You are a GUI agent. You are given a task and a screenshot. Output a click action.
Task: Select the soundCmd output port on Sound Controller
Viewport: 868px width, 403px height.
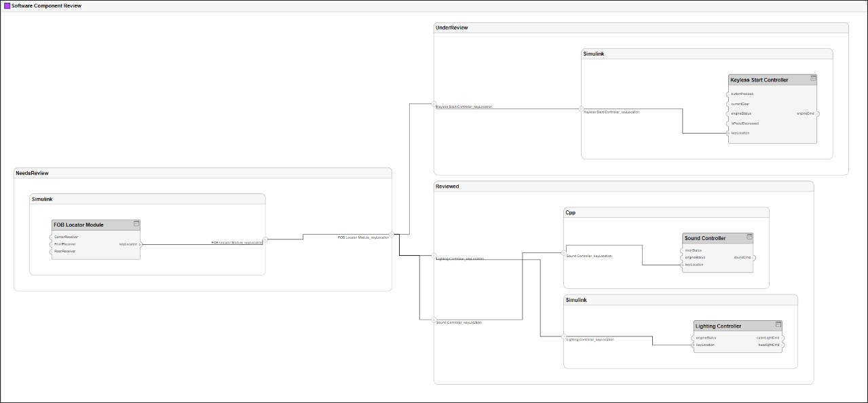[x=753, y=258]
